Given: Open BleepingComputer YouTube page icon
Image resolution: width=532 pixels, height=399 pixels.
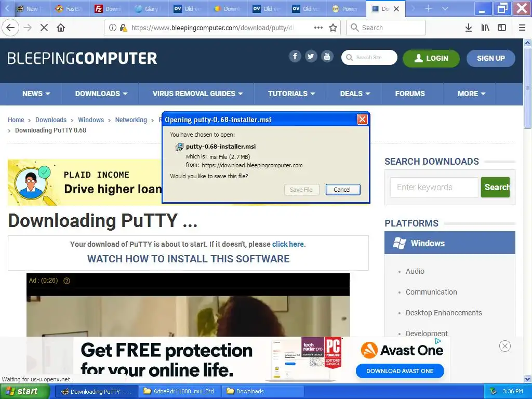Looking at the screenshot, I should [327, 56].
